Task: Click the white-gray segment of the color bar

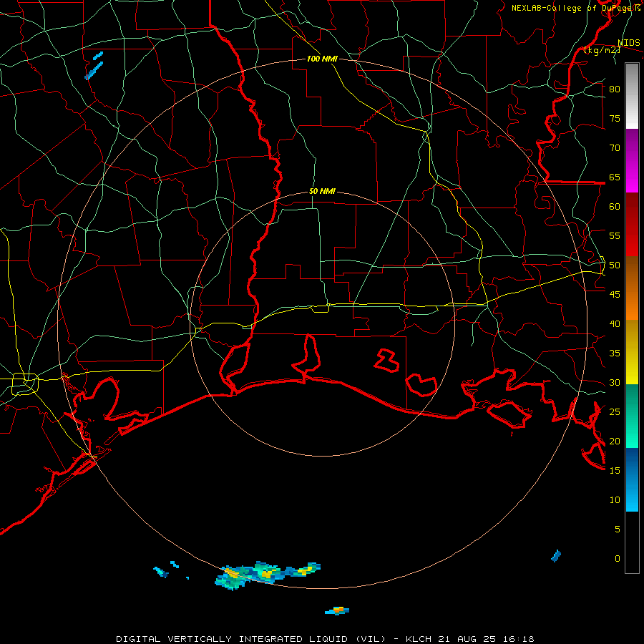Action: click(632, 96)
